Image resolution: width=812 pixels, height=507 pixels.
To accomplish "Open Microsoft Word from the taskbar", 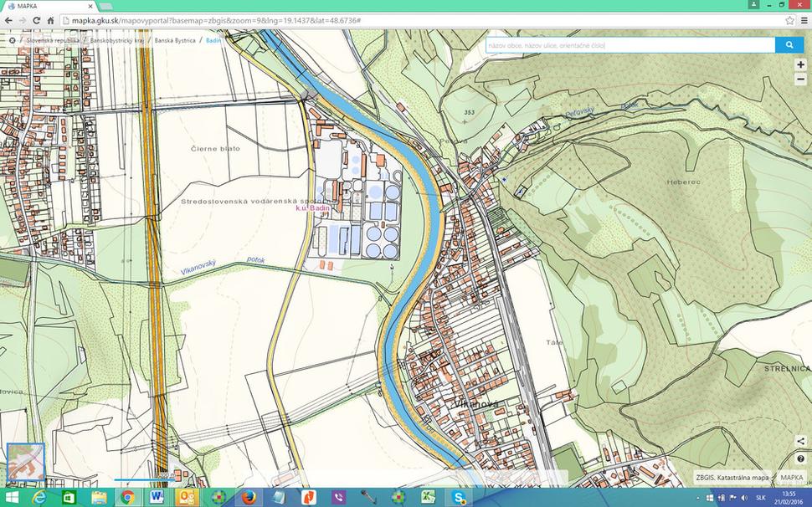I will click(x=157, y=497).
